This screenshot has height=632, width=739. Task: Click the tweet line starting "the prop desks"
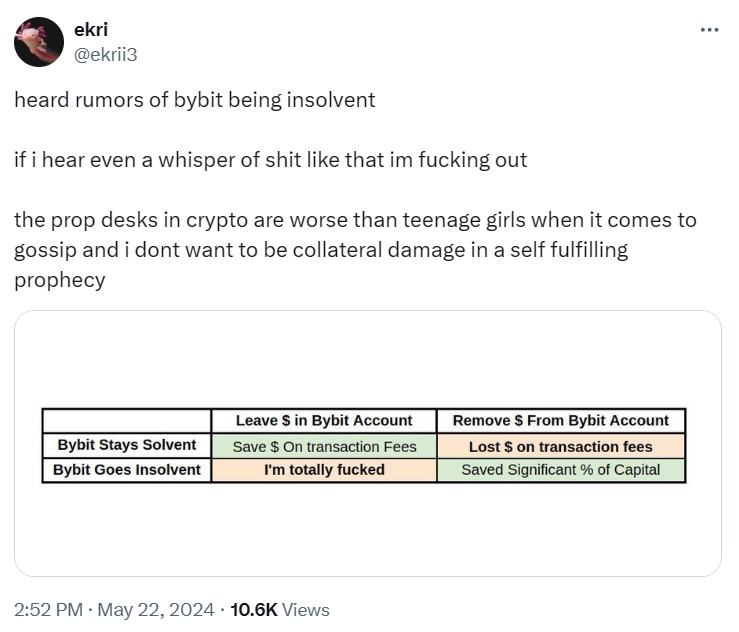tap(355, 220)
